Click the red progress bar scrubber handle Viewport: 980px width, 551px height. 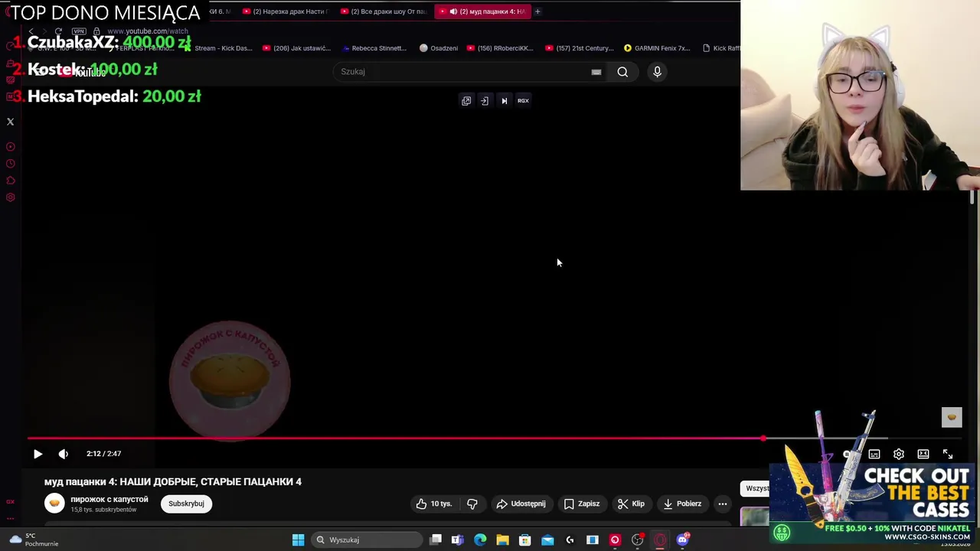tap(763, 439)
